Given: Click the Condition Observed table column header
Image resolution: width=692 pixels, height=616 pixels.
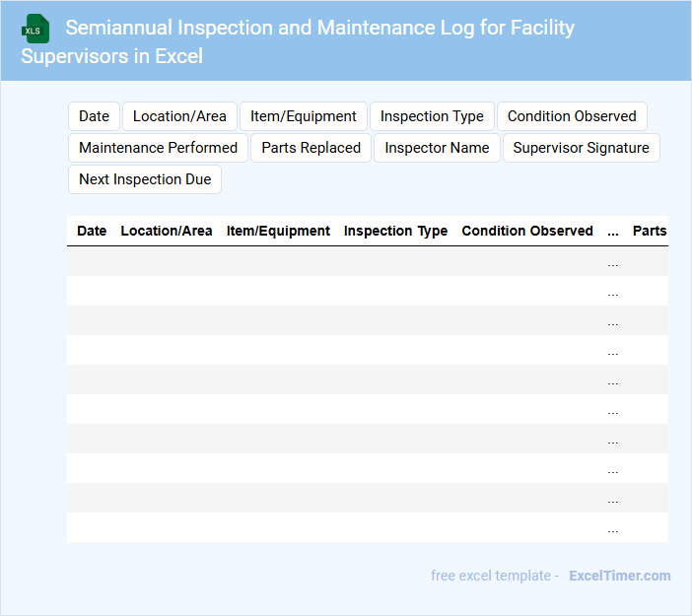Looking at the screenshot, I should pos(527,231).
